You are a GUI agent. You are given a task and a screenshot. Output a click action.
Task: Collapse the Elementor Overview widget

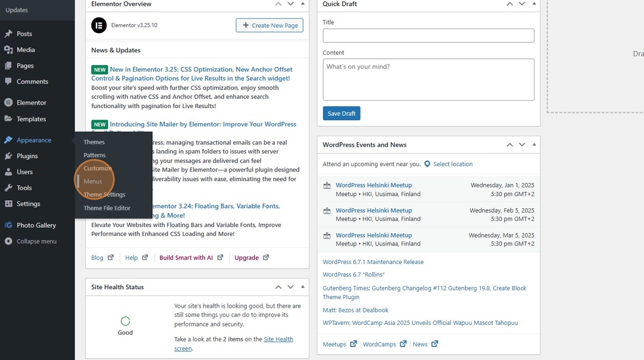(302, 3)
